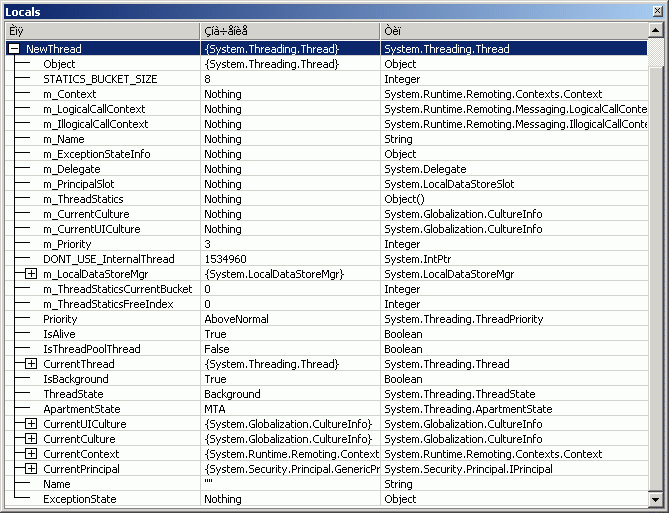This screenshot has width=669, height=513.
Task: Expand the CurrentPrincipal node
Action: point(31,469)
